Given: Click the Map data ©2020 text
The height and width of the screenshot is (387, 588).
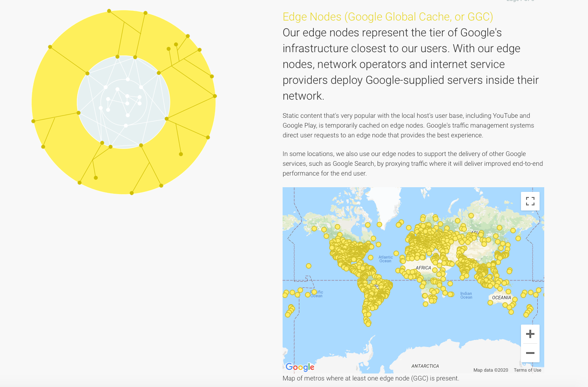Looking at the screenshot, I should [x=491, y=370].
